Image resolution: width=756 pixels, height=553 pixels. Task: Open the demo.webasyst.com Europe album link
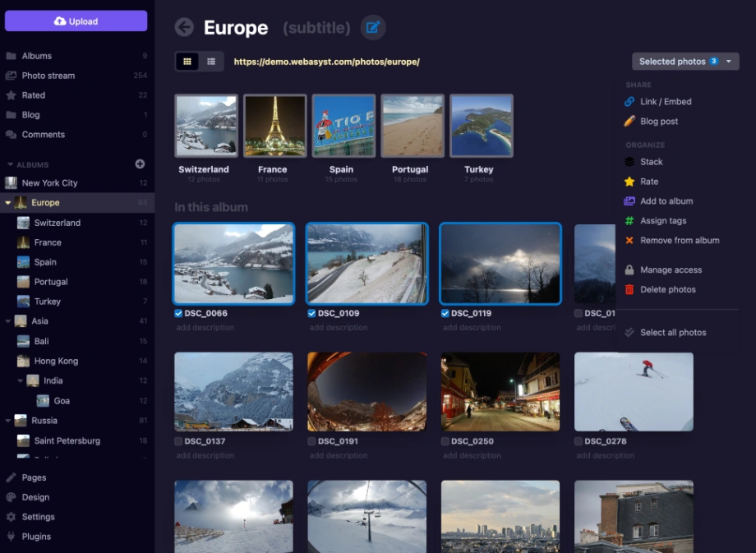[x=326, y=62]
